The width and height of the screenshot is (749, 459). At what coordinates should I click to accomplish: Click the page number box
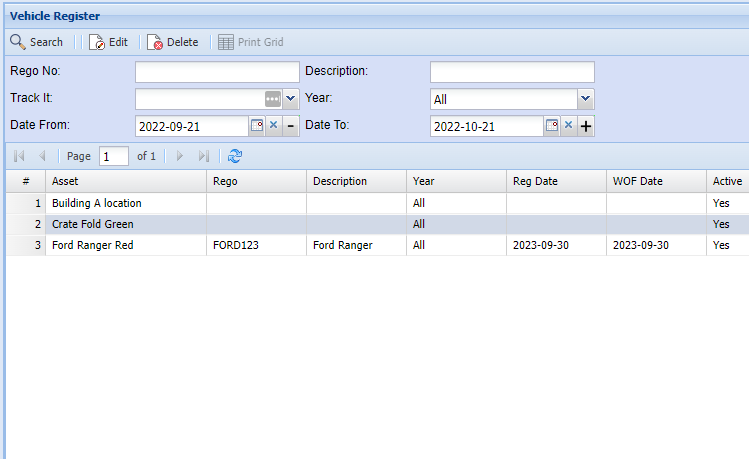click(x=114, y=156)
